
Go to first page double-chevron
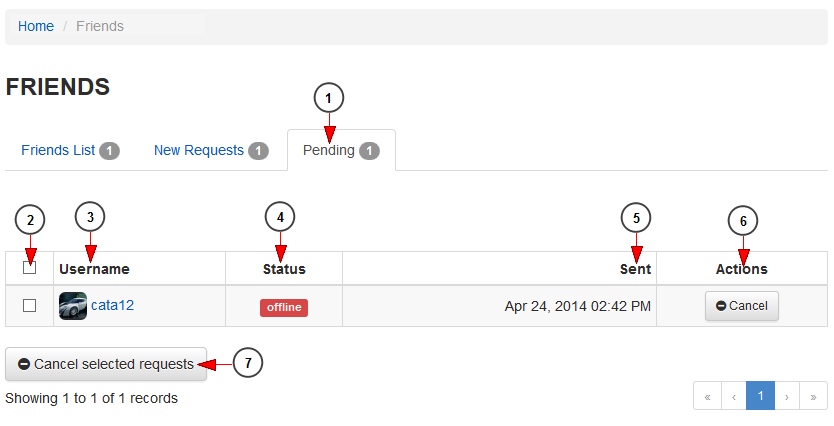pyautogui.click(x=707, y=396)
